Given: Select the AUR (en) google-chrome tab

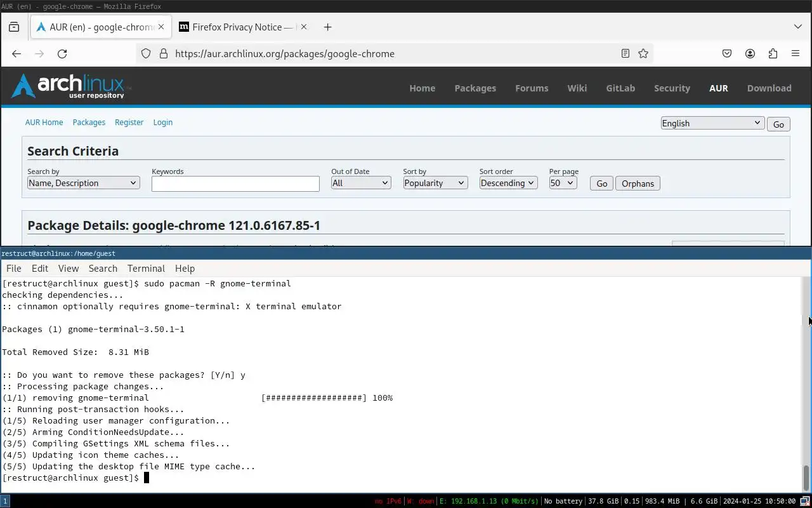Looking at the screenshot, I should tap(101, 27).
